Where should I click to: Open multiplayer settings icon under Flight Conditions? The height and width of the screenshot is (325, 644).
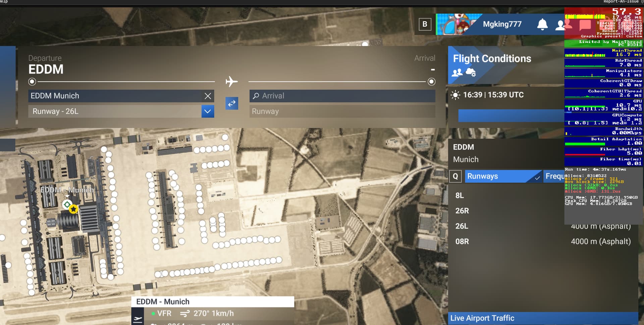tap(457, 73)
